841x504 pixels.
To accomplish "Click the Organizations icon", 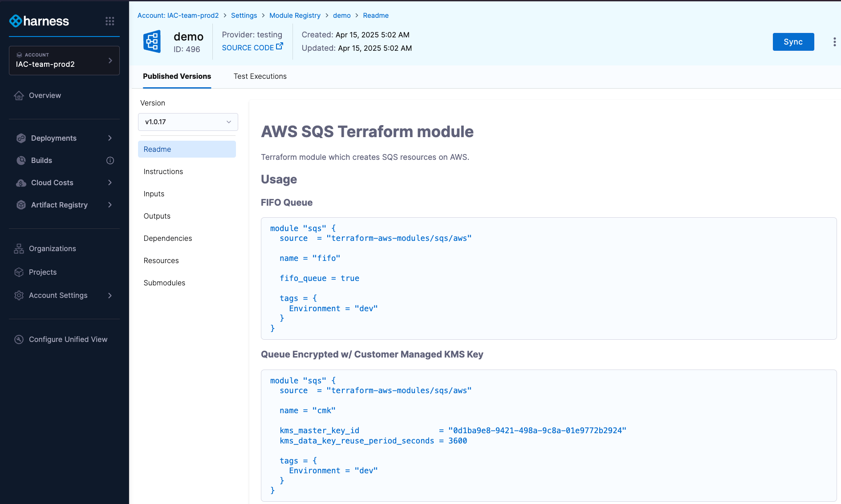I will [x=19, y=248].
